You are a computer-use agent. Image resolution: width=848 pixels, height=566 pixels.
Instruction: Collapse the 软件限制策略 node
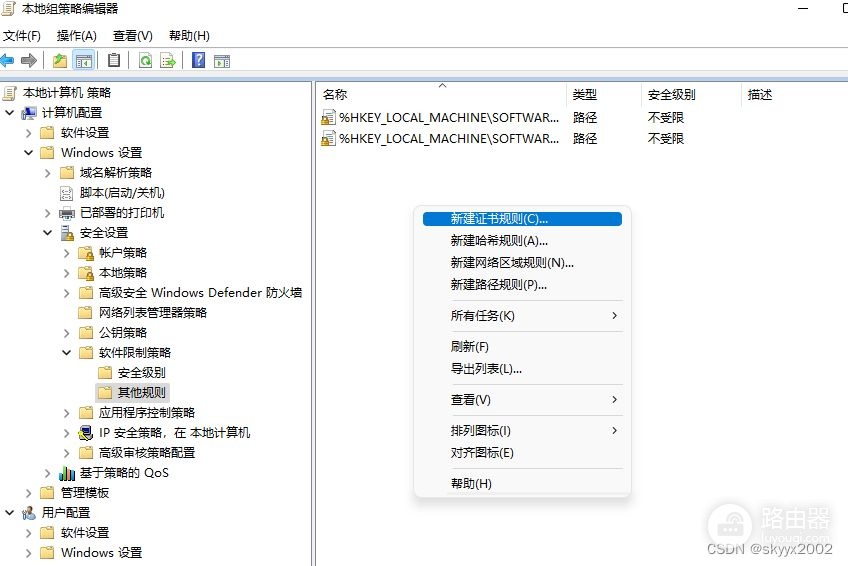[67, 352]
